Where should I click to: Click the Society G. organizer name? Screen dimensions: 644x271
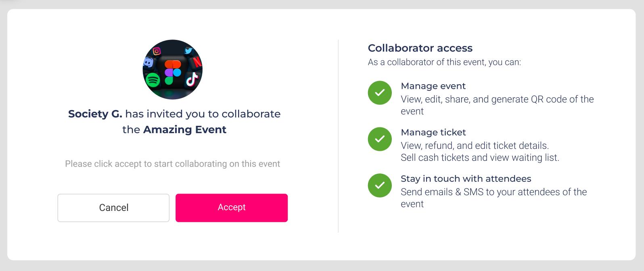click(95, 114)
